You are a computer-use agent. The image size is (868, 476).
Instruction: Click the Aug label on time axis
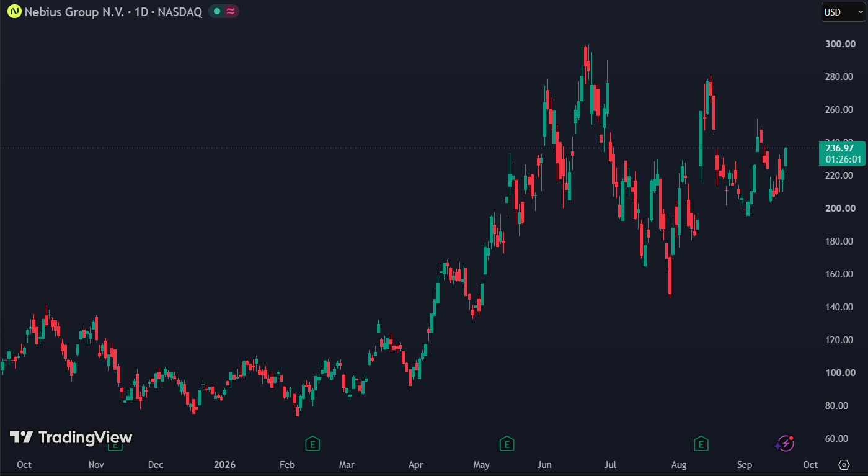(679, 465)
